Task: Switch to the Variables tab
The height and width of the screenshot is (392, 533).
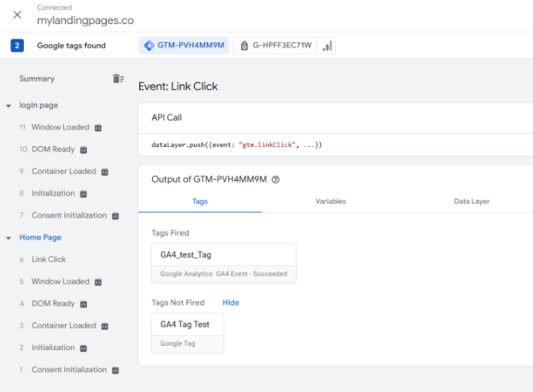Action: click(x=331, y=202)
